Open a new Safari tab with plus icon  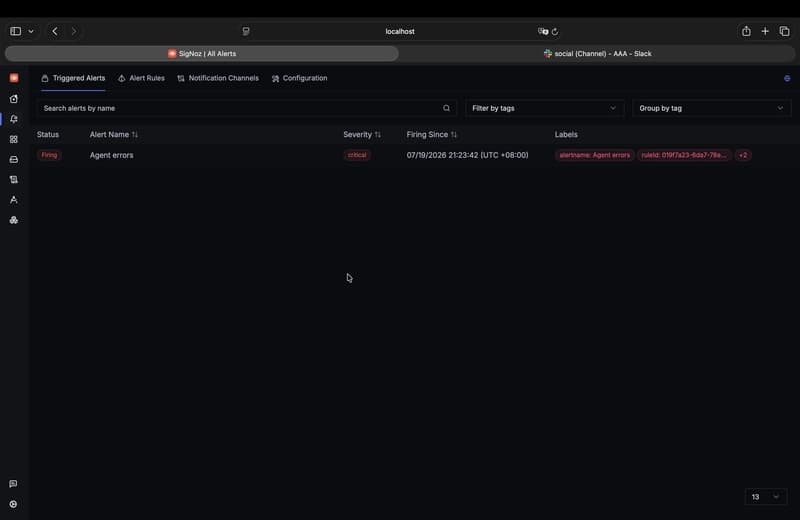[765, 31]
